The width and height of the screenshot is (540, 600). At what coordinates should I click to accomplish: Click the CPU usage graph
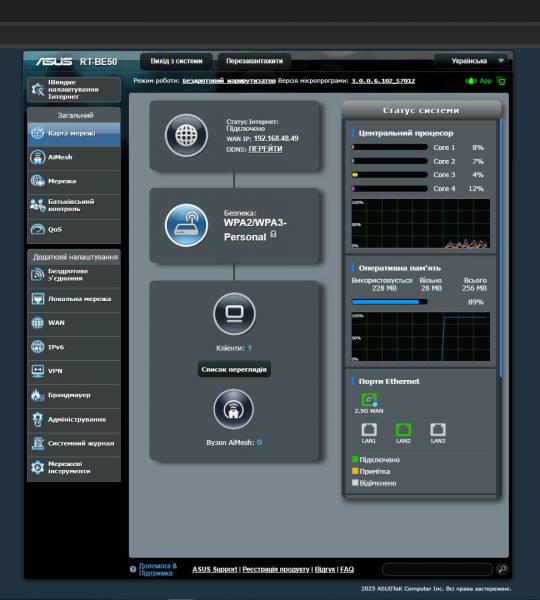coord(421,223)
